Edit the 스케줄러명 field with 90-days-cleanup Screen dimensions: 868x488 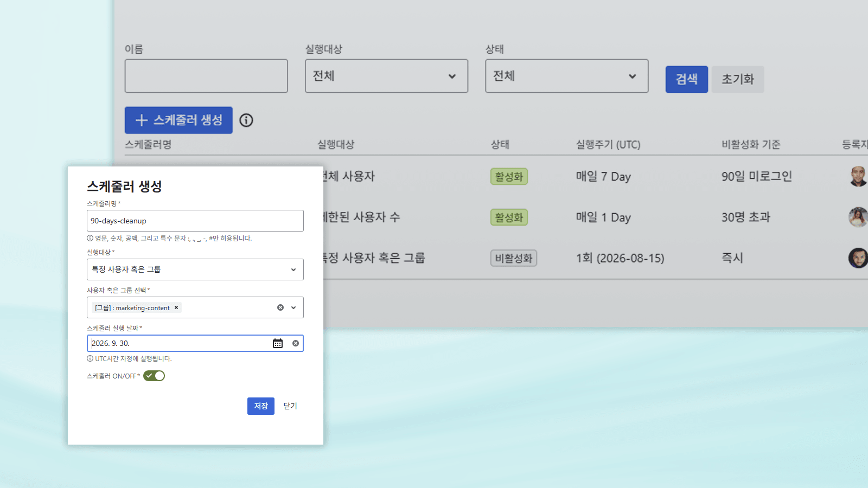[195, 221]
